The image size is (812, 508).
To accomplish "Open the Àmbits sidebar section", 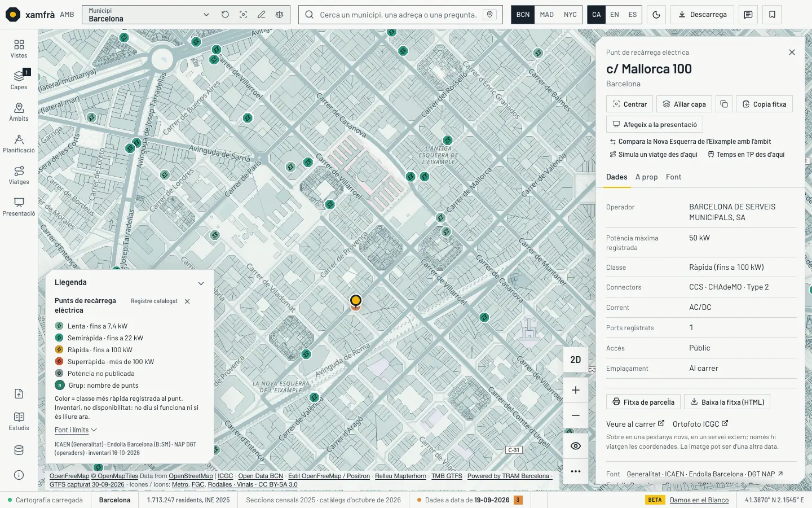I will [x=19, y=112].
